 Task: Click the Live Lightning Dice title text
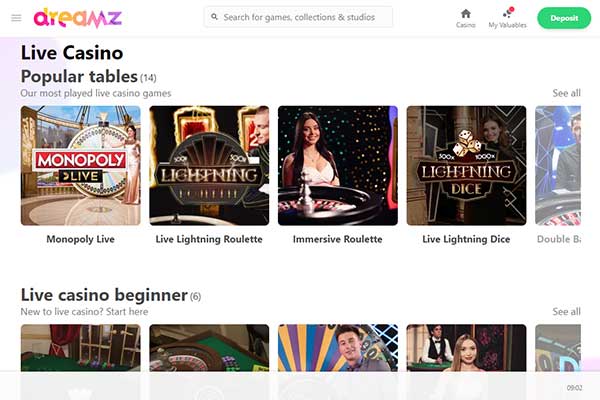[466, 239]
